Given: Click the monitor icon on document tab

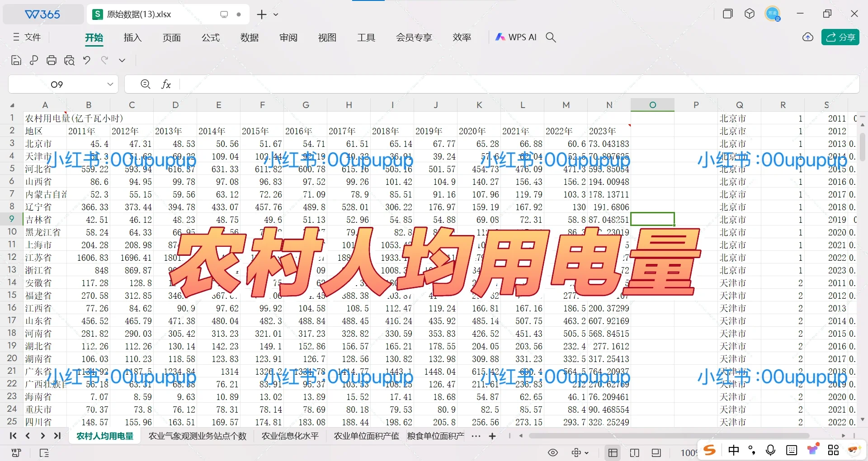Looking at the screenshot, I should 224,14.
